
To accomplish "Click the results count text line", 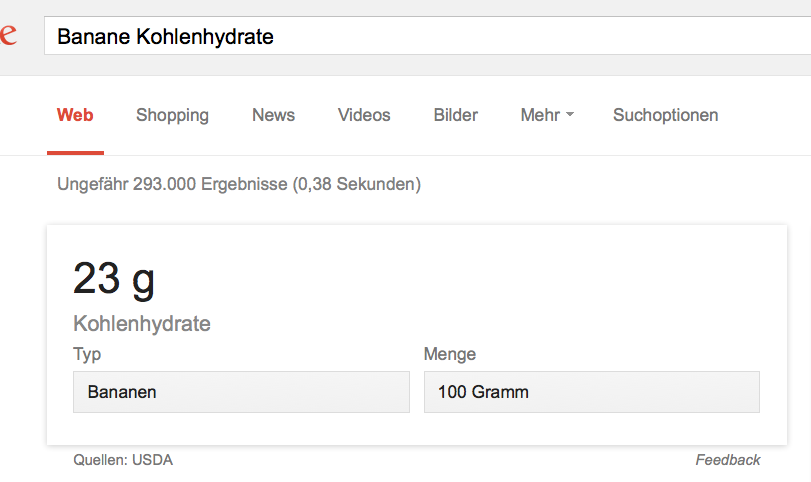I will [x=239, y=184].
